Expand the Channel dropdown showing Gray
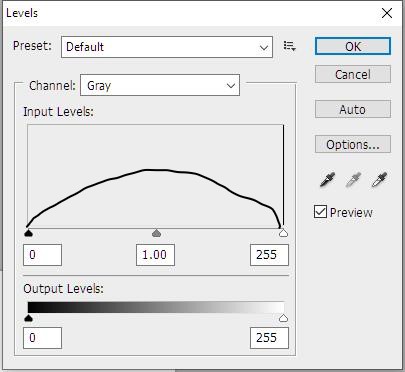The height and width of the screenshot is (372, 405). point(160,85)
